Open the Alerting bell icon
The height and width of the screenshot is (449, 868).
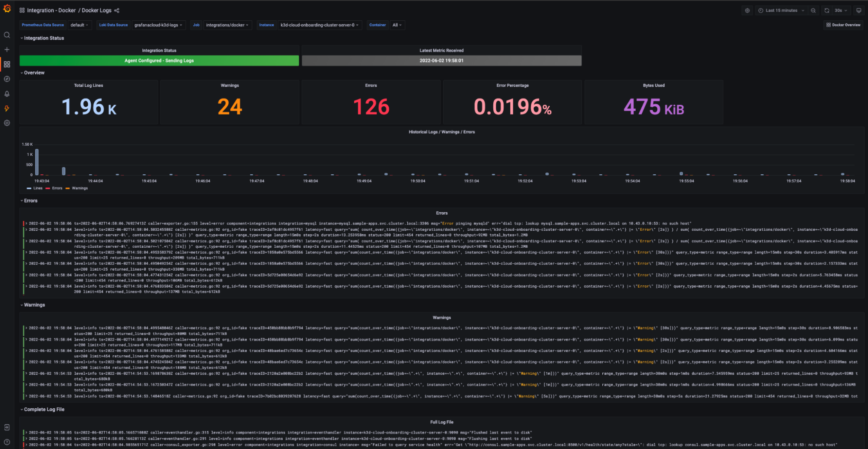[7, 94]
